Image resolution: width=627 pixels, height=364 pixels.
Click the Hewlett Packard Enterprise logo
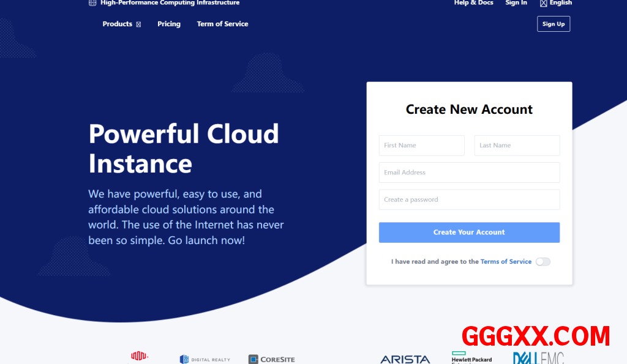tap(471, 357)
